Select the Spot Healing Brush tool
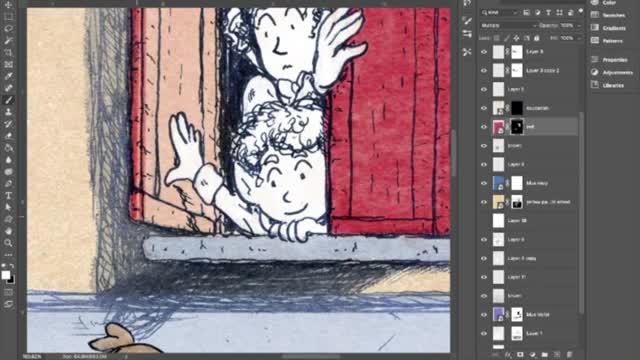Viewport: 640px width, 360px height. pos(8,88)
